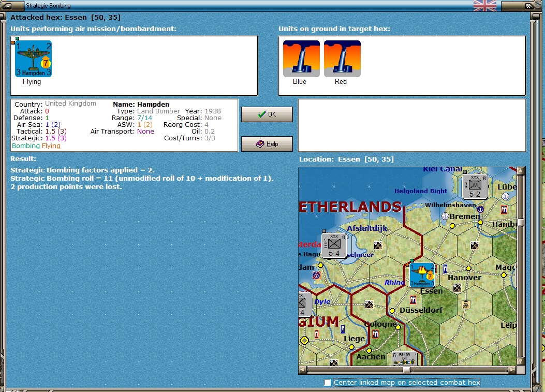This screenshot has height=392, width=545.
Task: Click the Düsseldorf city label on map
Action: click(x=421, y=310)
